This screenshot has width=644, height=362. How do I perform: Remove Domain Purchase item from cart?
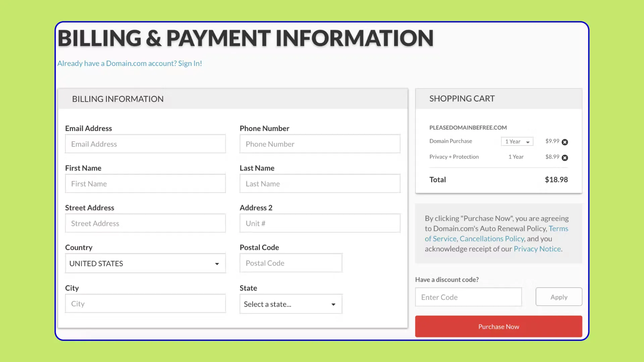pyautogui.click(x=565, y=142)
